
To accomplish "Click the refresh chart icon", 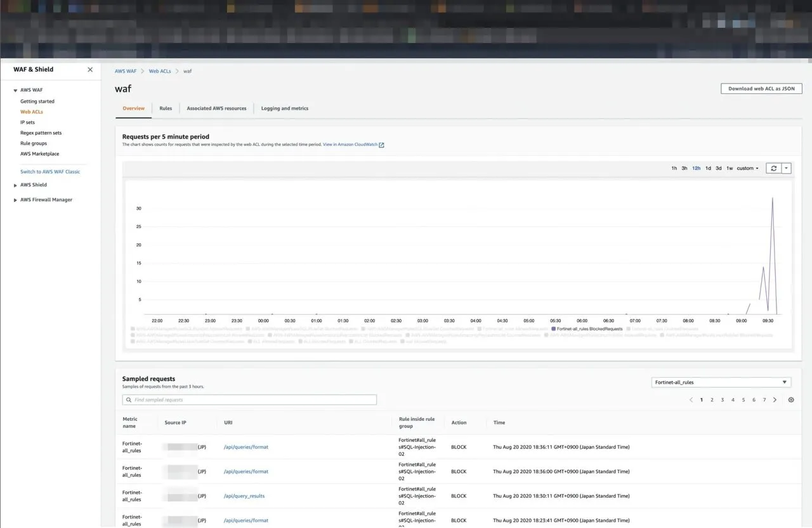I will point(773,168).
